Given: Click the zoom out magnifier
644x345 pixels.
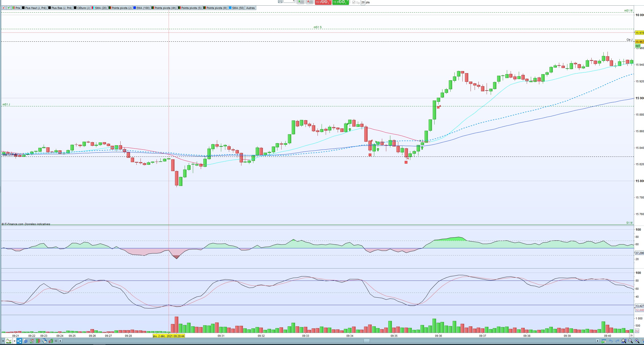Looking at the screenshot, I should click(x=630, y=341).
